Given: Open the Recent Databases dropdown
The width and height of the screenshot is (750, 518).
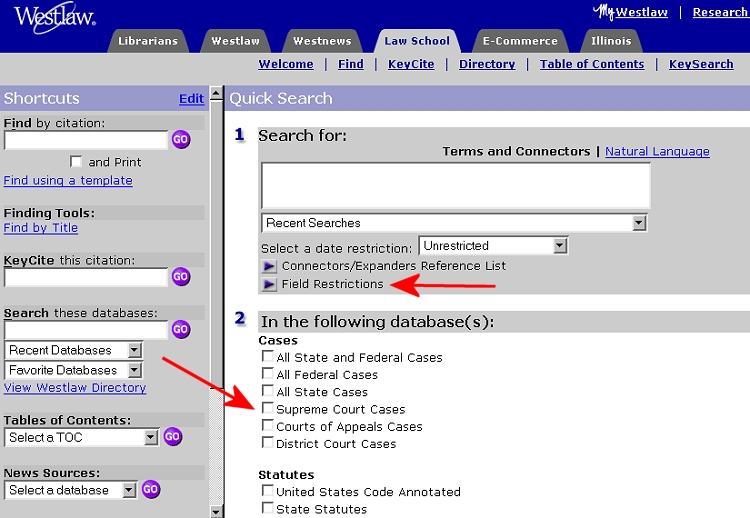Looking at the screenshot, I should pyautogui.click(x=74, y=350).
